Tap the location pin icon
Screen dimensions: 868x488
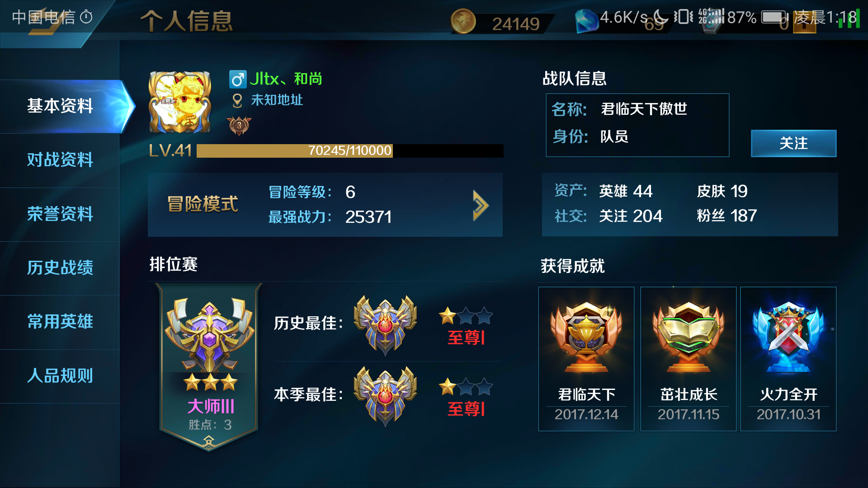pyautogui.click(x=237, y=101)
